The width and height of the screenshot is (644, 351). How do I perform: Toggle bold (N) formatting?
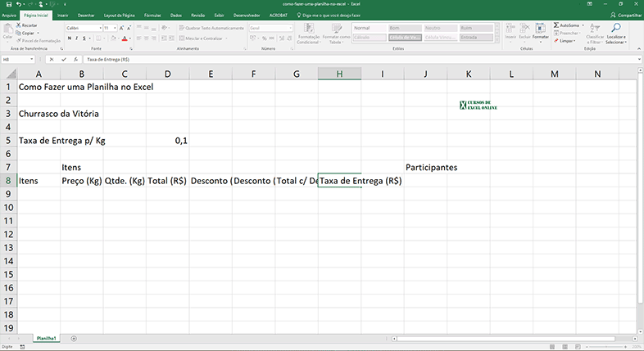tap(70, 38)
